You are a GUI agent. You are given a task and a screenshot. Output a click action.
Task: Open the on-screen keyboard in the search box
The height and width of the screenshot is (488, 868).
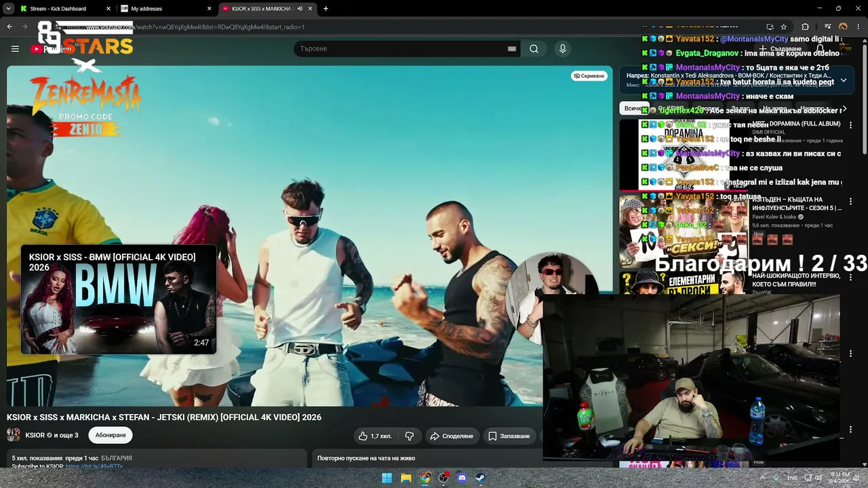pos(512,49)
